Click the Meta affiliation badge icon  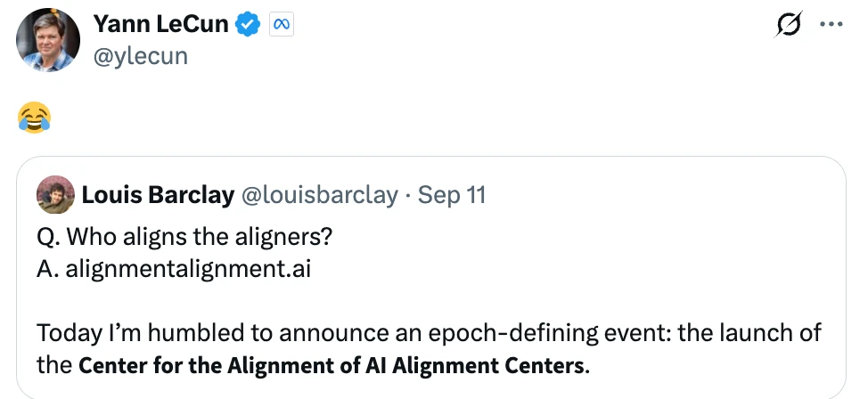280,27
